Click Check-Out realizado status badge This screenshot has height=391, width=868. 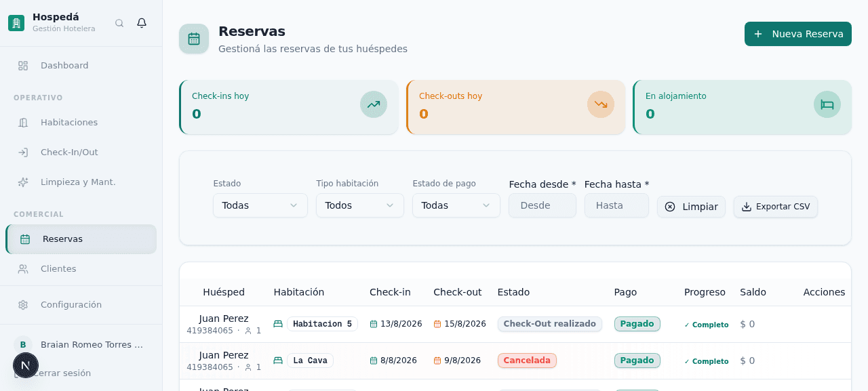[550, 324]
